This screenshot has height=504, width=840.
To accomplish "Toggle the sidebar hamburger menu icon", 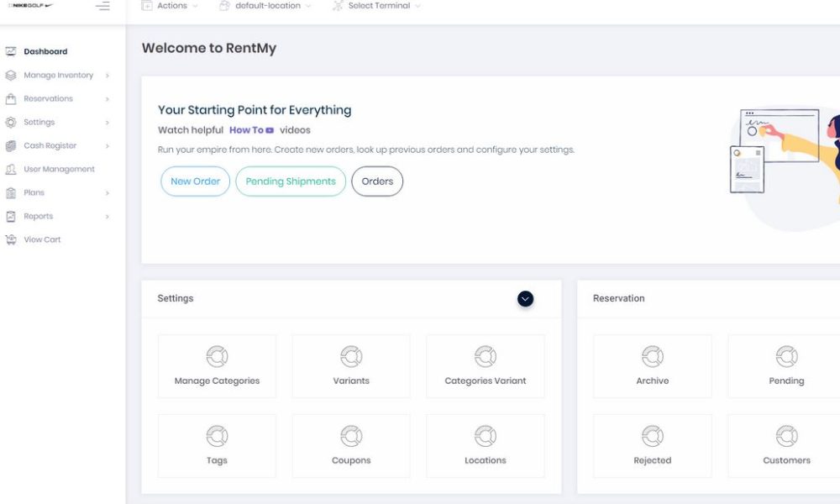I will tap(102, 7).
